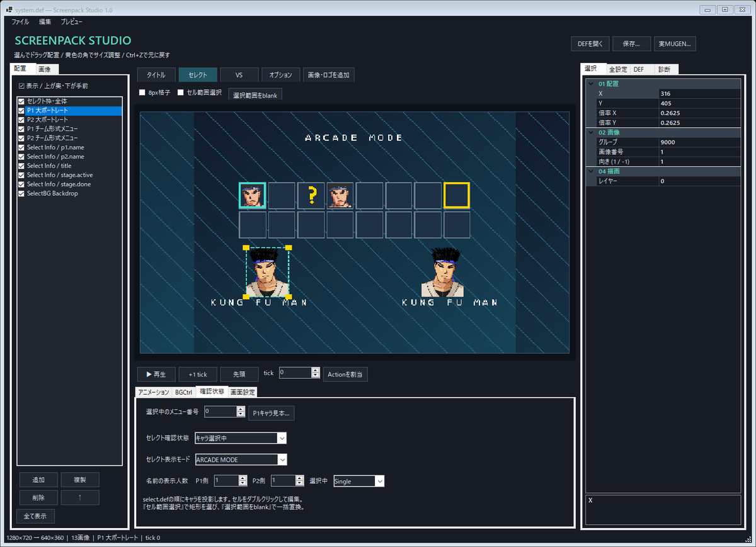
Task: Click 選択中のメニュー番号 stepper arrows
Action: 240,412
